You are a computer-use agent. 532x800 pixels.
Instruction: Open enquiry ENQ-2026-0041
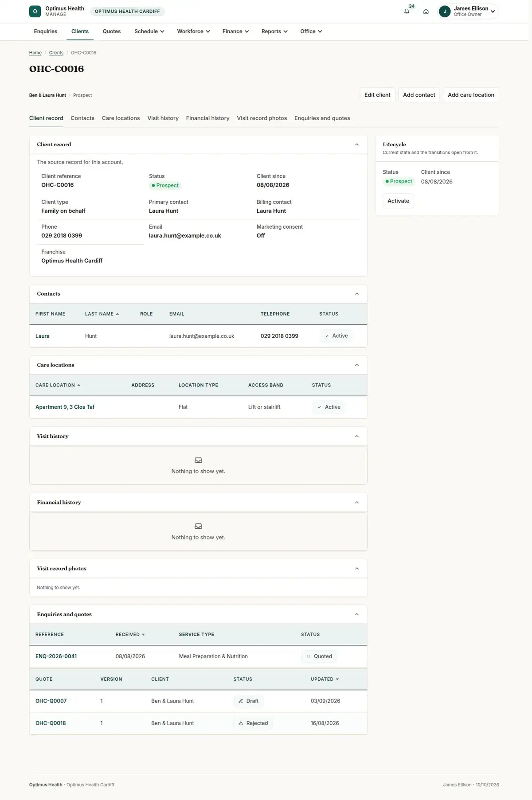tap(56, 656)
